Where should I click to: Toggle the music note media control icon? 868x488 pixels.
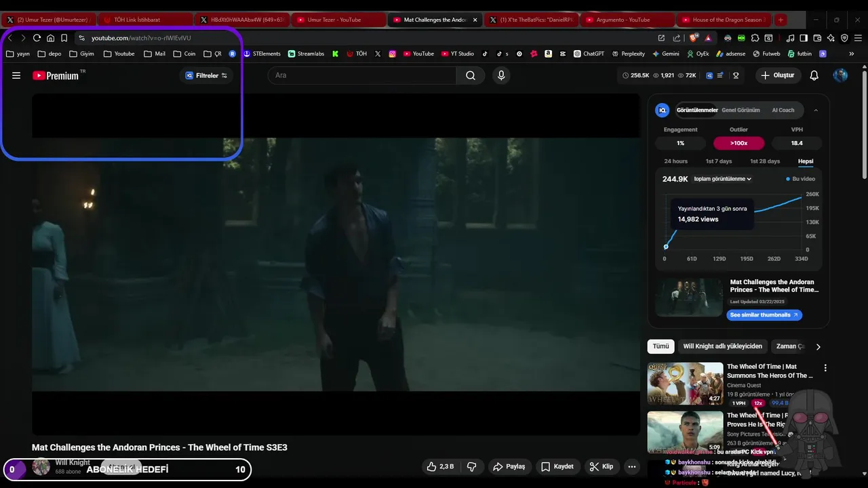[x=790, y=38]
